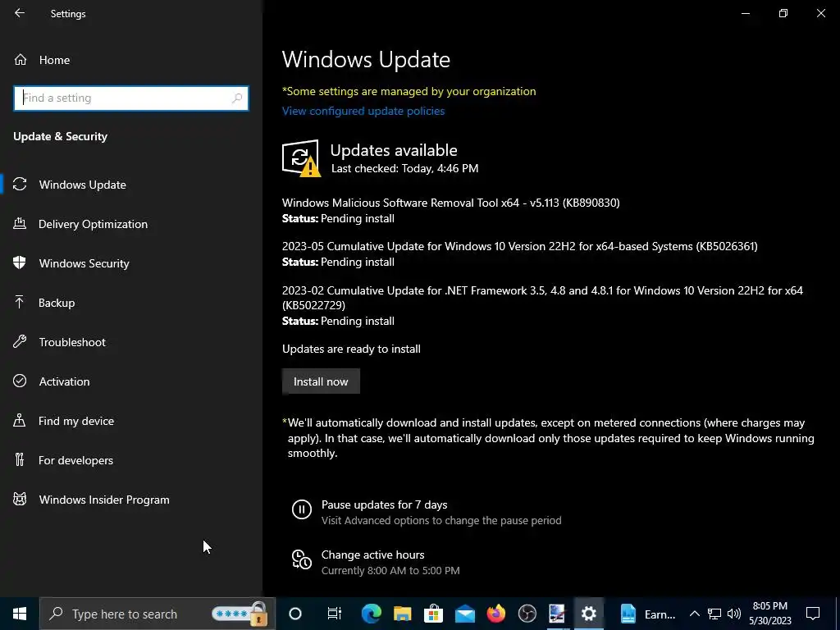This screenshot has height=630, width=840.
Task: Click the pause circle icon
Action: coord(302,509)
